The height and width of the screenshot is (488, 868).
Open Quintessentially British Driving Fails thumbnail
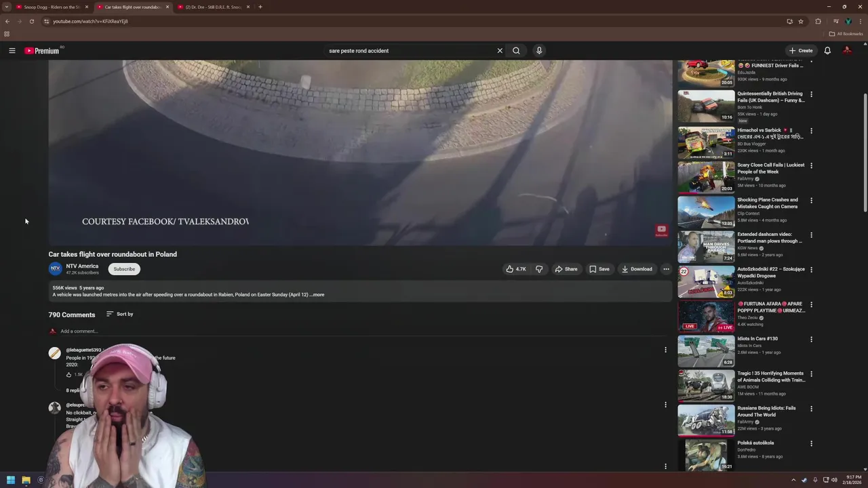click(706, 106)
